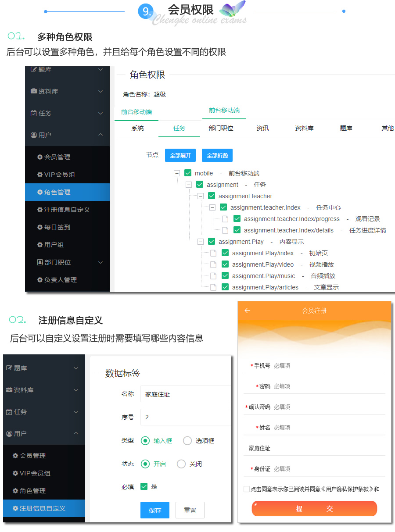Click the gear icon beside 负责人管理
The height and width of the screenshot is (532, 395).
point(40,280)
